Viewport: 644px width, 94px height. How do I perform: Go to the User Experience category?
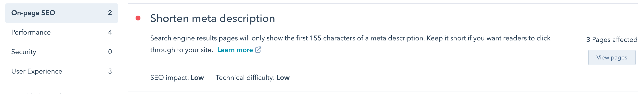[x=61, y=71]
